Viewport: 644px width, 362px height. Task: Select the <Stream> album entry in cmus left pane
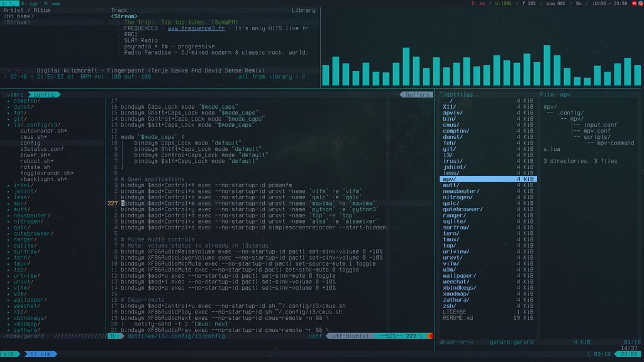pyautogui.click(x=17, y=22)
